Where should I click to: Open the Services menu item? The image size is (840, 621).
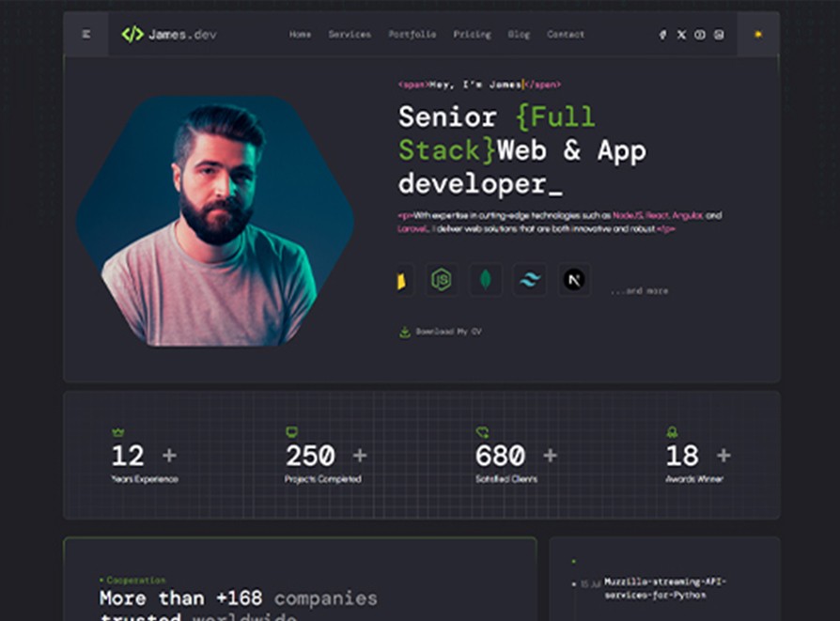(x=350, y=35)
